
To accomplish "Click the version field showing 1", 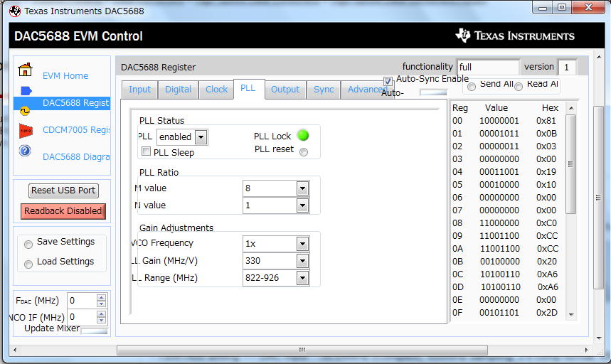I will (568, 67).
